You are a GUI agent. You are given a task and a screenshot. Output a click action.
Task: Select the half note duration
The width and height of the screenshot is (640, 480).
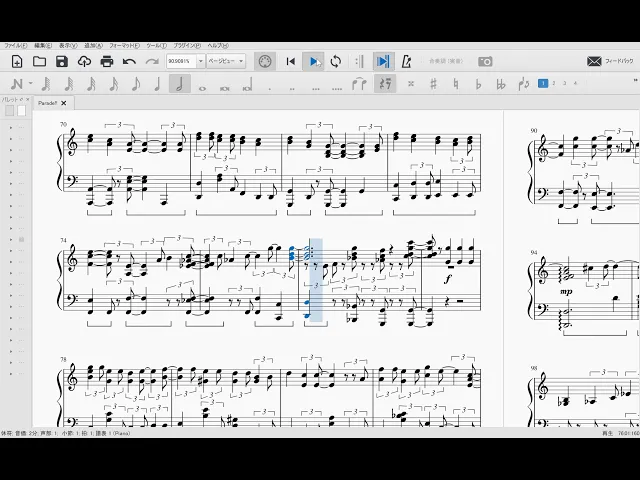pos(180,84)
